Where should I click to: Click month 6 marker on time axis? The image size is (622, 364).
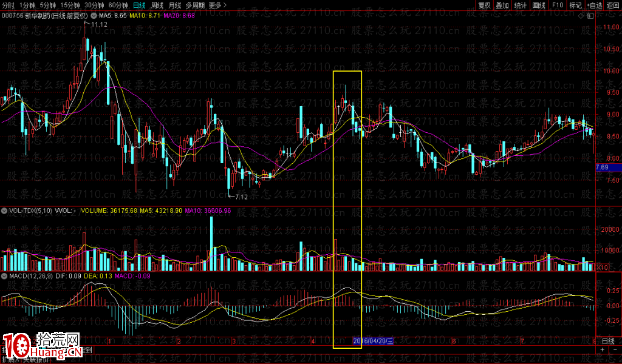[x=454, y=341]
